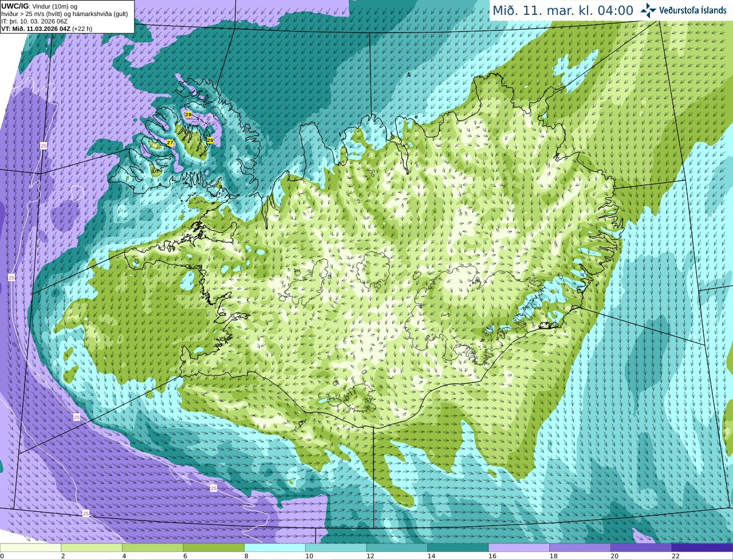The width and height of the screenshot is (733, 560).
Task: Pick the darkest purple legend swatch above 22
Action: (x=703, y=548)
